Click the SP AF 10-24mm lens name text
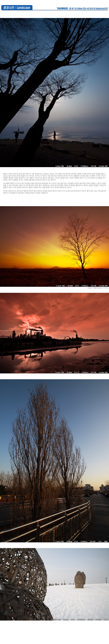The image size is (109, 644). point(88,8)
